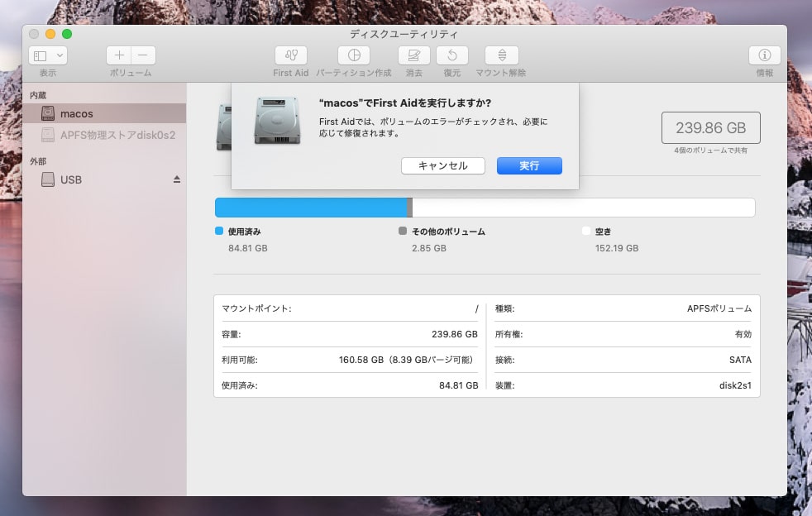This screenshot has height=516, width=812.
Task: Click the add volume plus button
Action: 119,55
